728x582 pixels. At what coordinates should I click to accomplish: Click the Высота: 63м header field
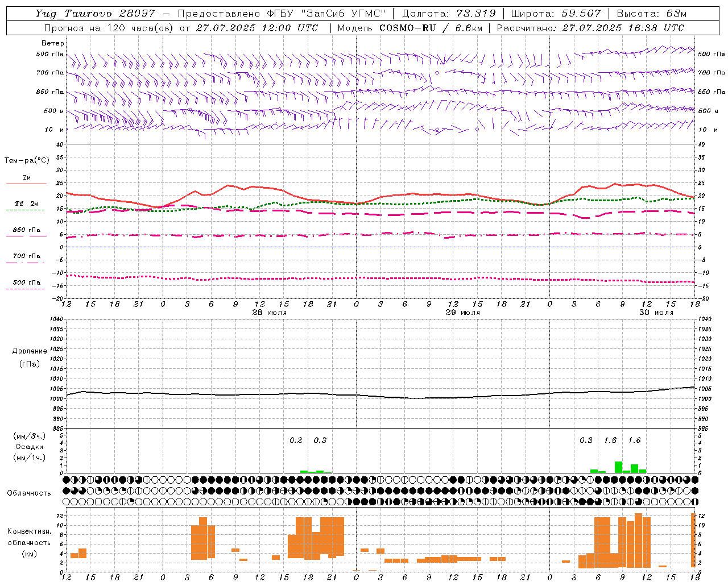coord(652,14)
